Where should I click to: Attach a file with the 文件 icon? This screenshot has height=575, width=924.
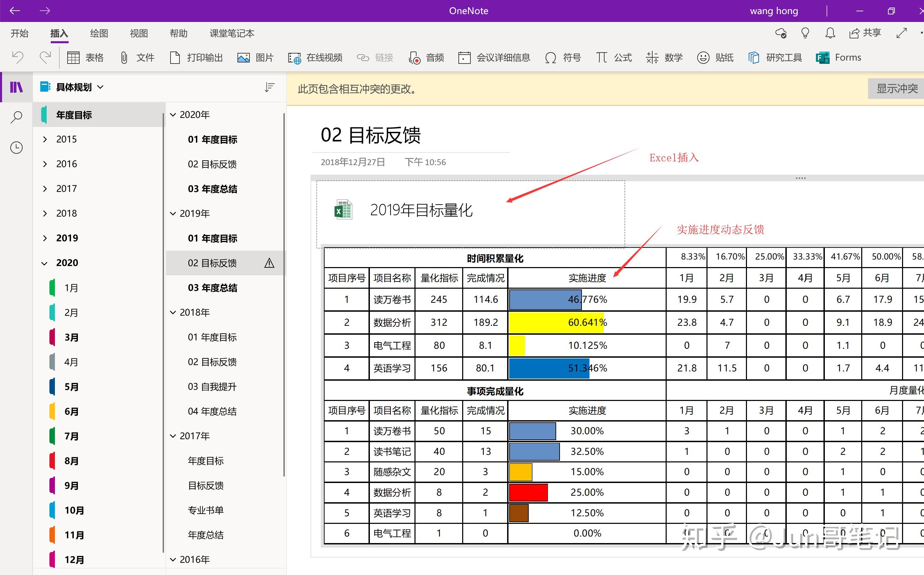pos(137,57)
